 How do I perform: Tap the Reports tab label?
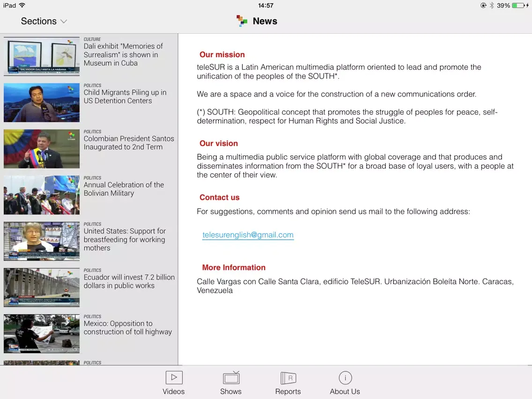click(x=288, y=392)
